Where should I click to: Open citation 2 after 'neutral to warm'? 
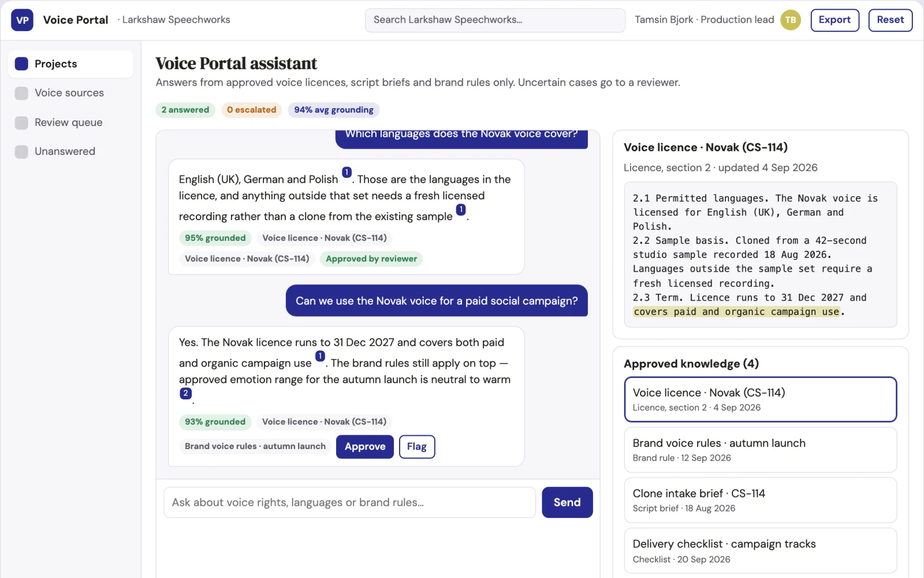185,393
